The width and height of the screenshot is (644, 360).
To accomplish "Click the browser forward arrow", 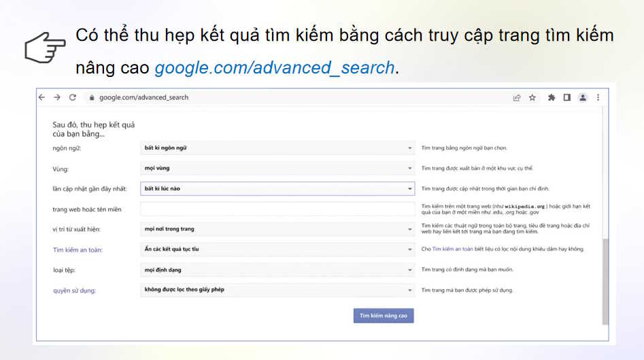I will pyautogui.click(x=57, y=97).
